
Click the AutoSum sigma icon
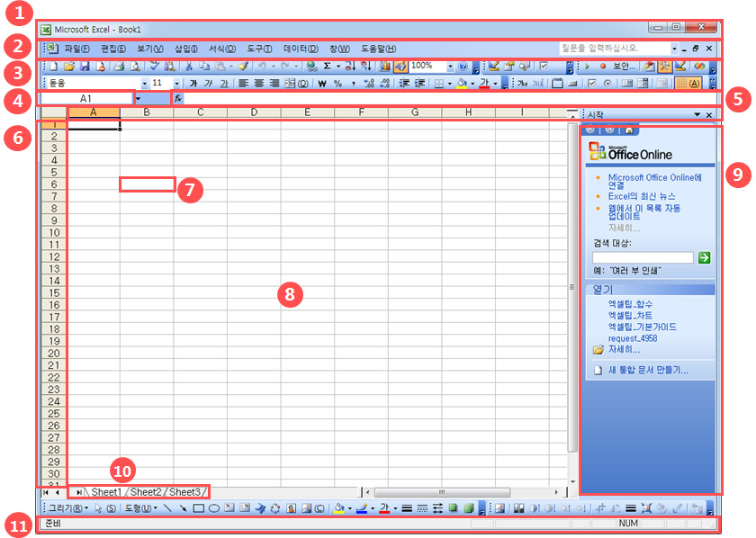pos(327,67)
